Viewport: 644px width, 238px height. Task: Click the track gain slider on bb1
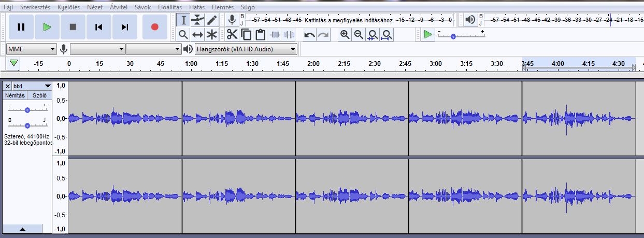coord(27,110)
